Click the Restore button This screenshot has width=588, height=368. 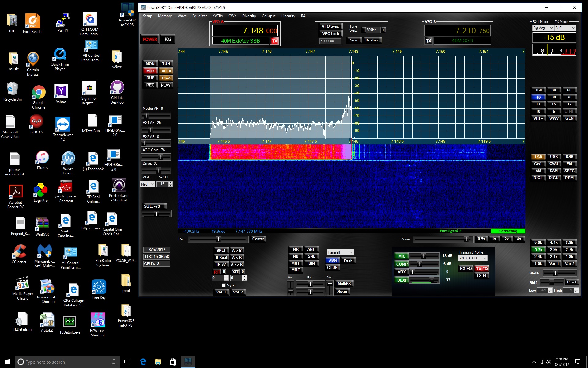click(372, 40)
